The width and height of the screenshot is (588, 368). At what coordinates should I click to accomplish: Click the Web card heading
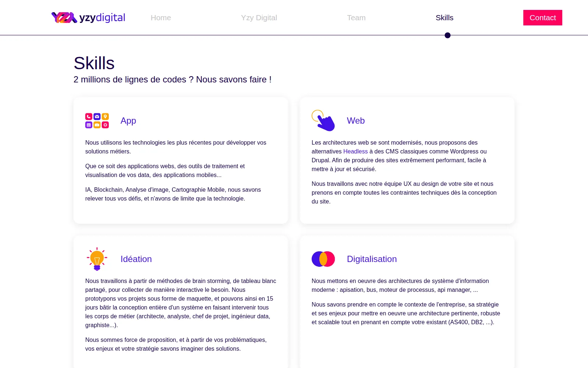click(x=356, y=121)
